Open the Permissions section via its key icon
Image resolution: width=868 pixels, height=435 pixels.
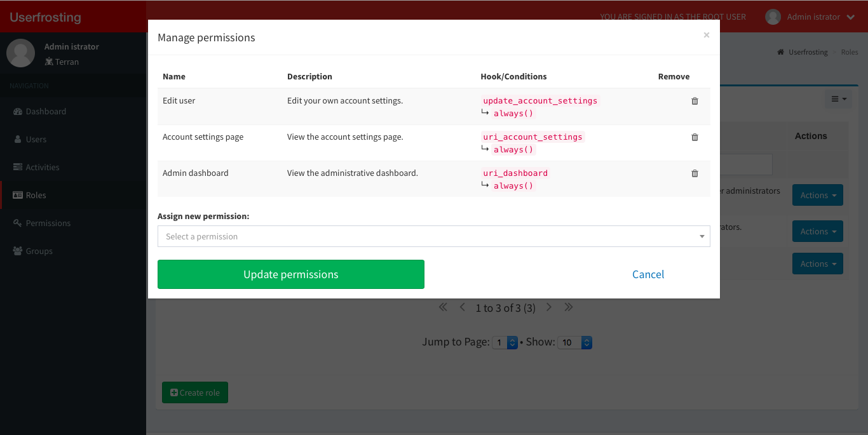(x=19, y=223)
